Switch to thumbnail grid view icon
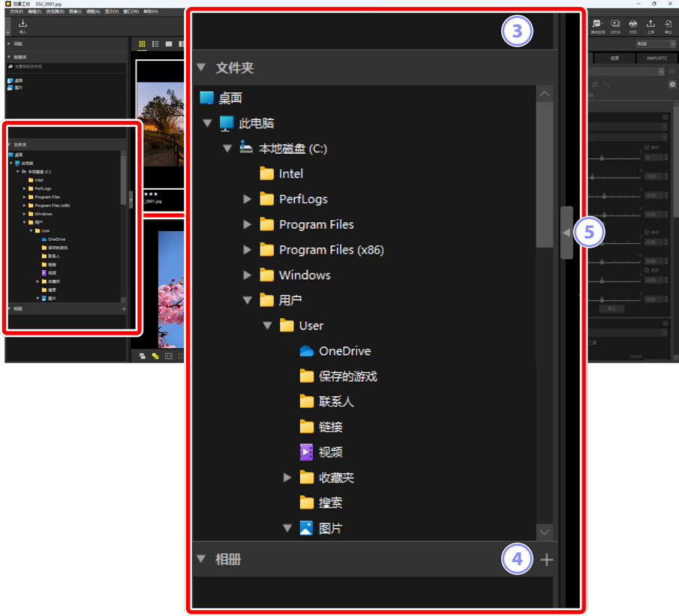This screenshot has width=679, height=616. click(142, 44)
